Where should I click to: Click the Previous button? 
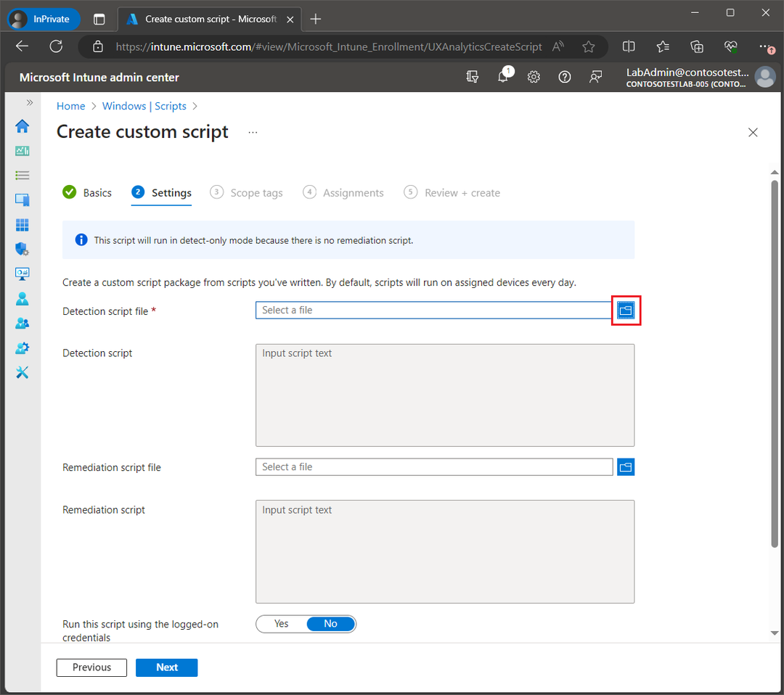(91, 667)
